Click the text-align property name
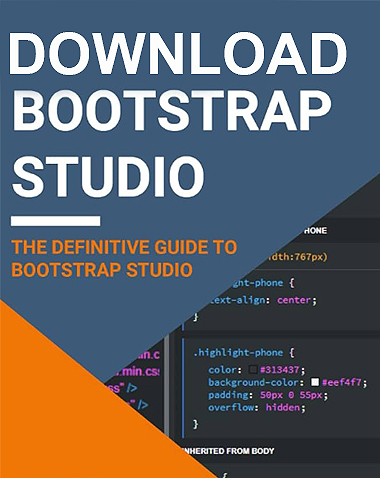This screenshot has width=380, height=478. 237,300
